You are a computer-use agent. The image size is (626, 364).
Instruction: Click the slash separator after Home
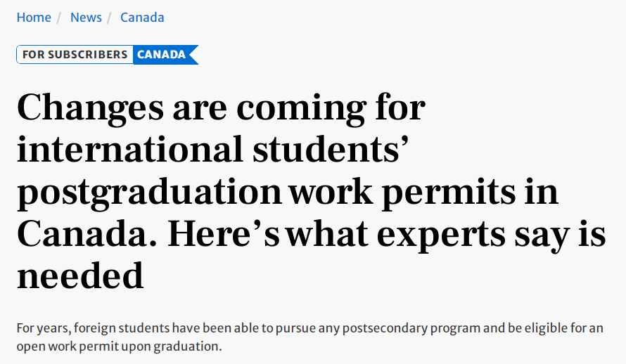pyautogui.click(x=58, y=18)
